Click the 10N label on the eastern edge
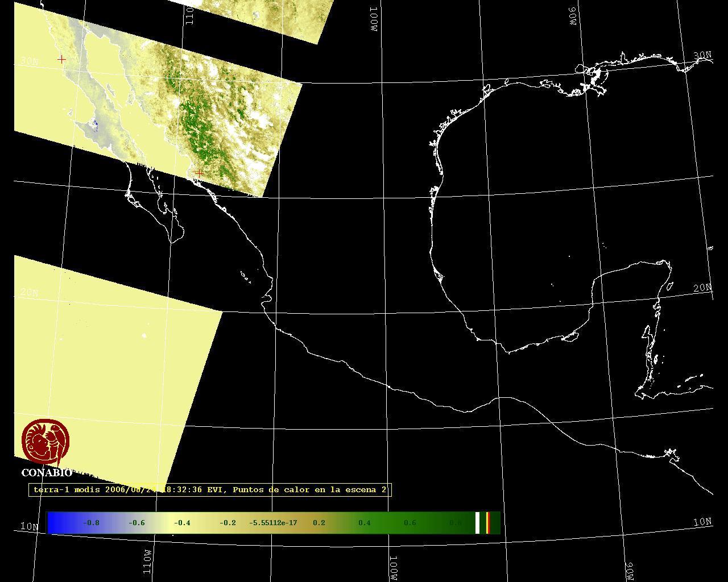The width and height of the screenshot is (728, 582). [702, 522]
